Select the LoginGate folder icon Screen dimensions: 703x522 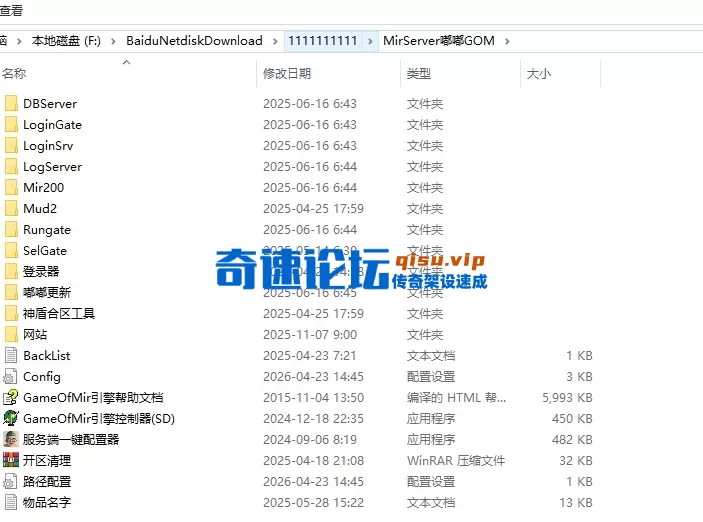tap(11, 125)
